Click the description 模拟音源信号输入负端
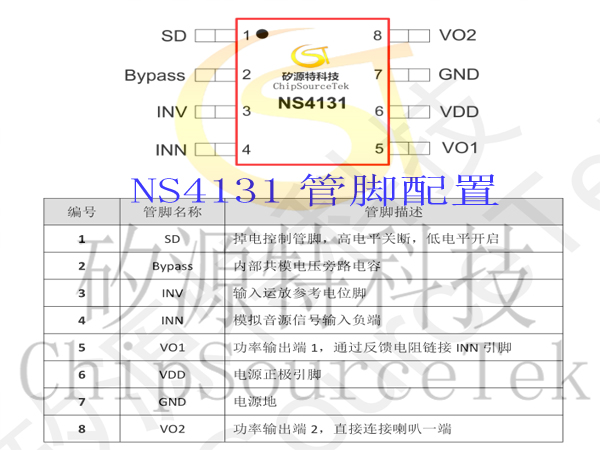Screen dimensions: 600x450 click(x=307, y=320)
